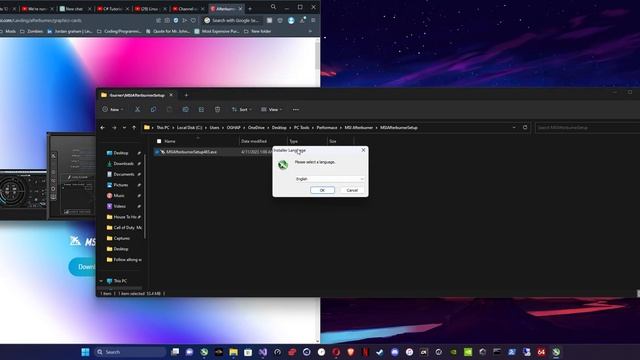
Task: Toggle the select-all checkbox in header
Action: coord(159,141)
